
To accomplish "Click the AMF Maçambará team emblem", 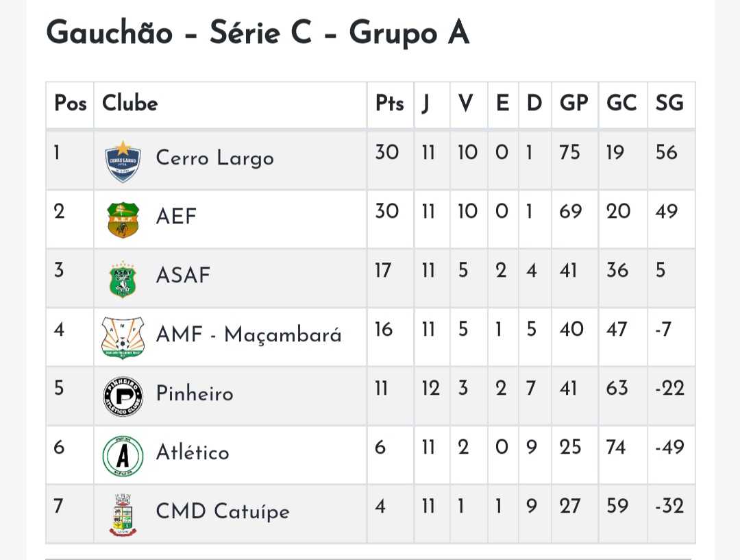I will tap(123, 337).
